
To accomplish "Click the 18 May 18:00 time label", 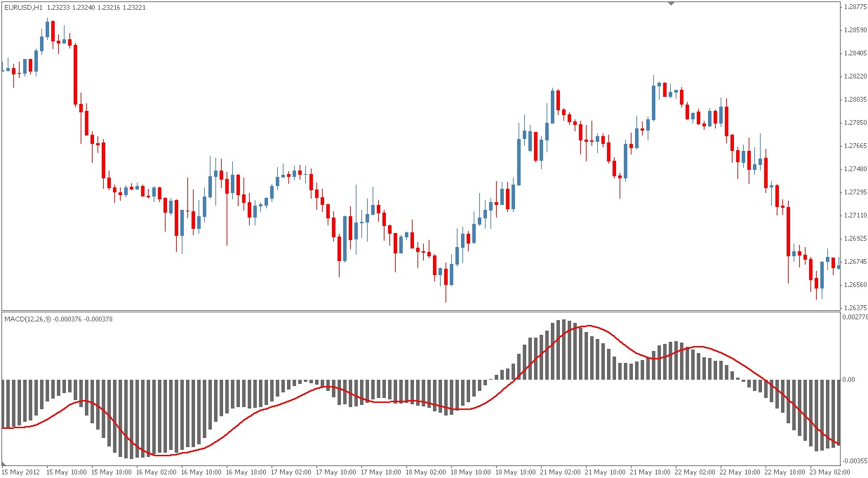I will click(516, 472).
